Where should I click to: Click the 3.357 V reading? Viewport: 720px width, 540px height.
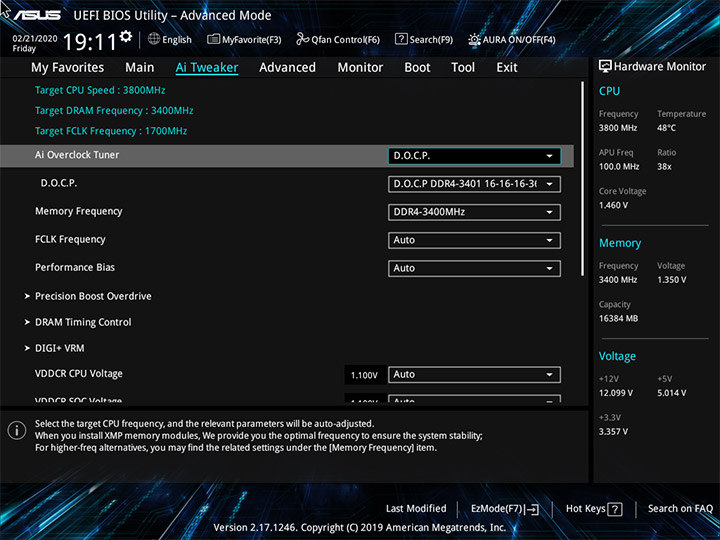click(613, 432)
